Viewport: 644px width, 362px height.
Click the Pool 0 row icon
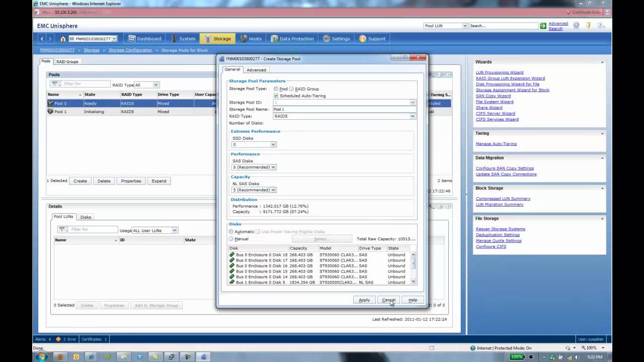pos(50,103)
